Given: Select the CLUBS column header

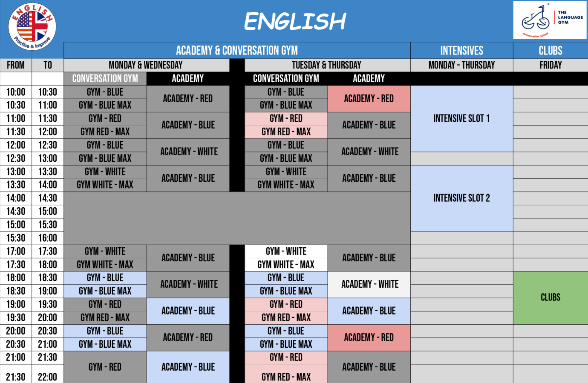Looking at the screenshot, I should (x=551, y=50).
